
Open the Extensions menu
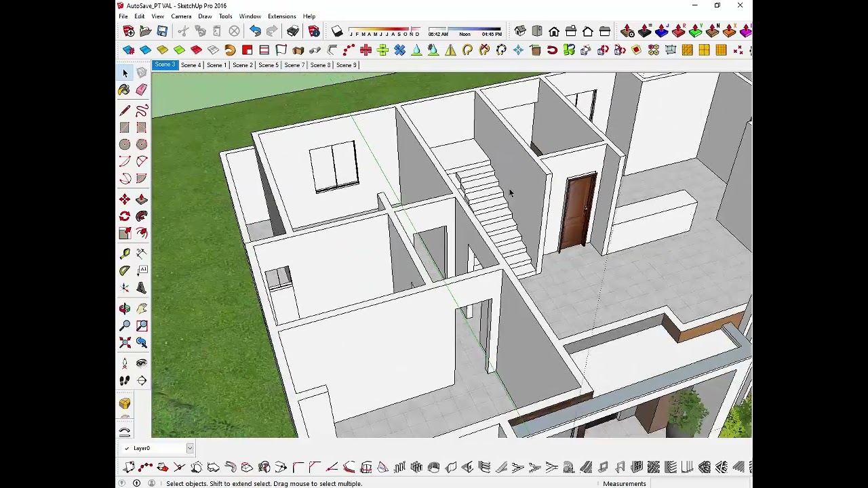pos(281,16)
